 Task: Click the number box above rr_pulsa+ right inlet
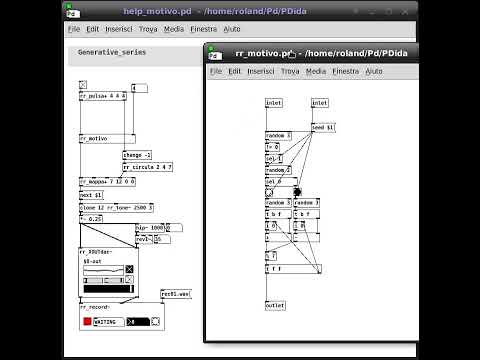coord(139,88)
